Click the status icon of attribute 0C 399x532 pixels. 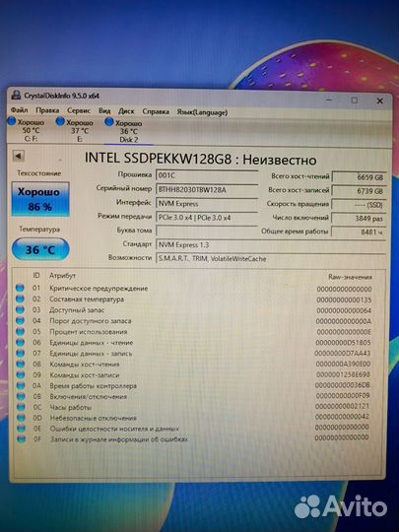[x=21, y=407]
